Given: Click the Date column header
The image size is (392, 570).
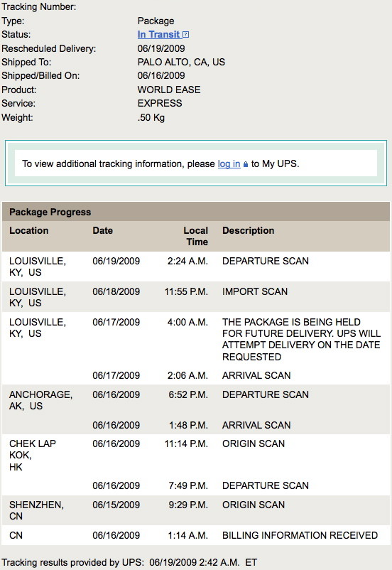Looking at the screenshot, I should pos(102,230).
